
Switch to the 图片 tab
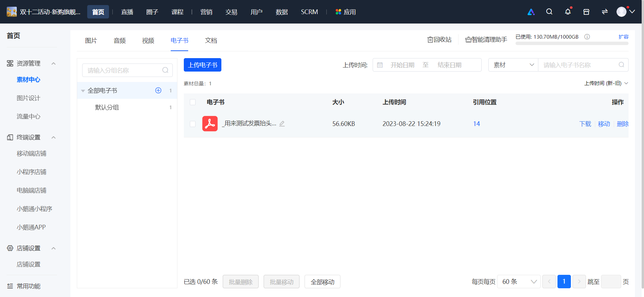[91, 41]
